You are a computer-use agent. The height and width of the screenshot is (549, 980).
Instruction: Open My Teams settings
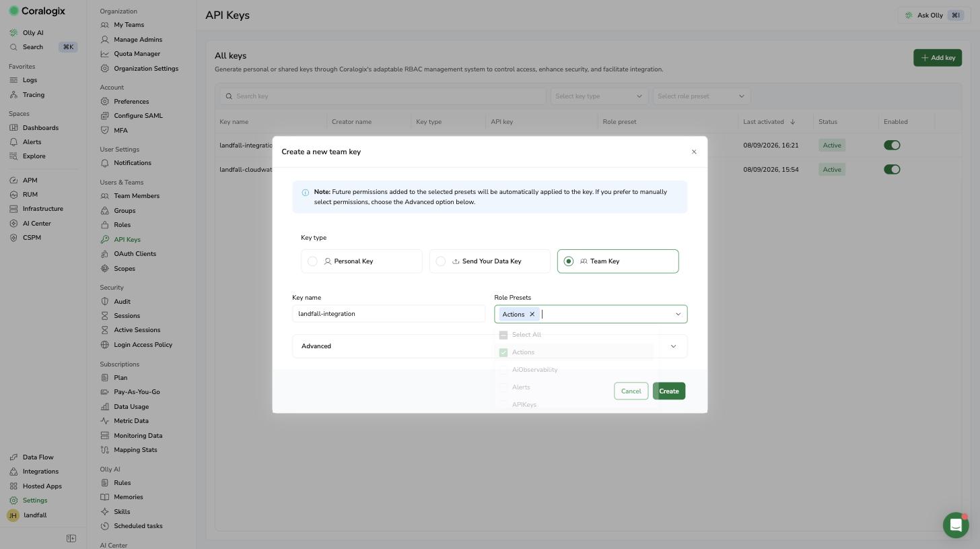click(x=122, y=25)
